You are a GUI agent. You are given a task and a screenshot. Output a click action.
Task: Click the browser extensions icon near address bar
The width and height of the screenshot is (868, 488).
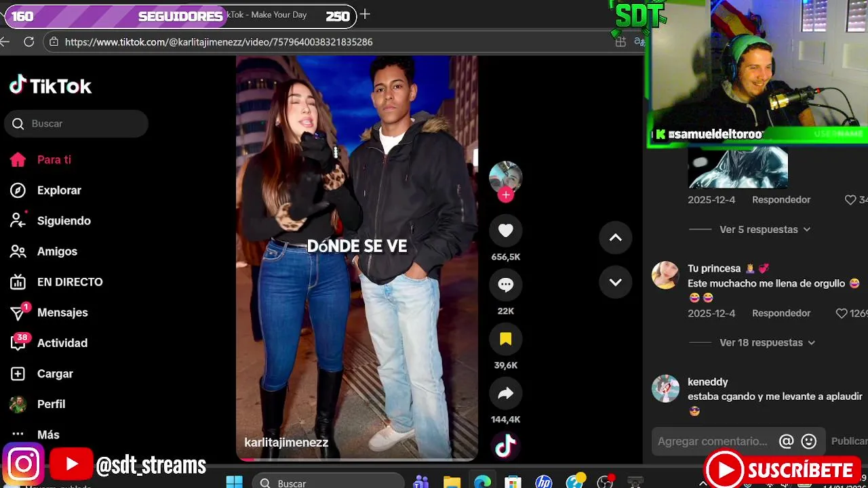[x=620, y=42]
